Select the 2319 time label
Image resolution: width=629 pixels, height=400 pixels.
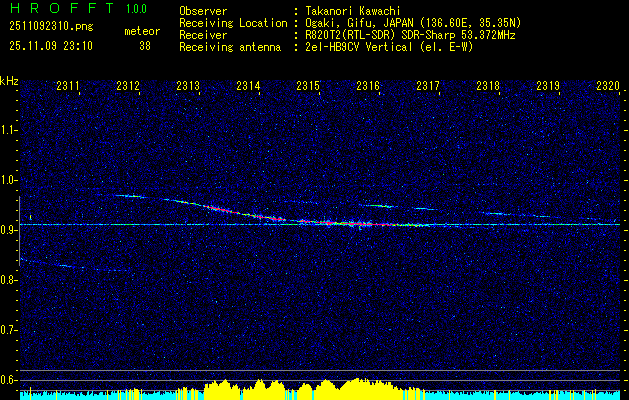(548, 85)
